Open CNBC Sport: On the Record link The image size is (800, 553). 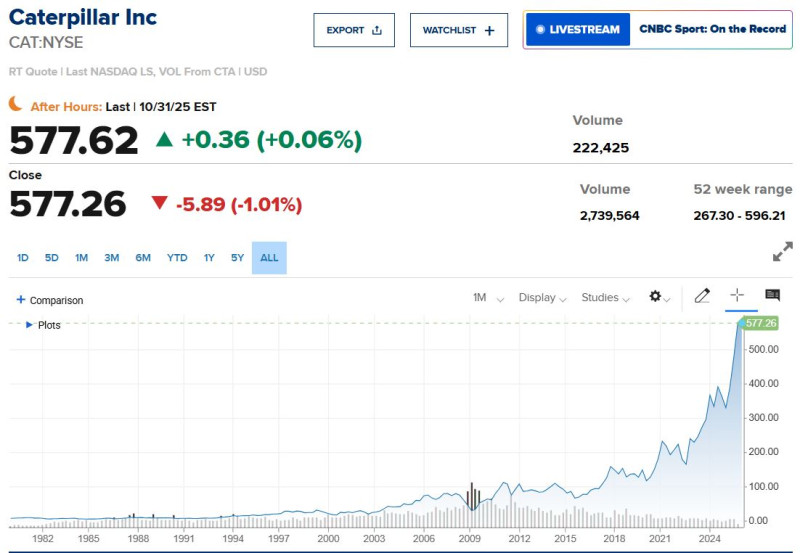[712, 30]
